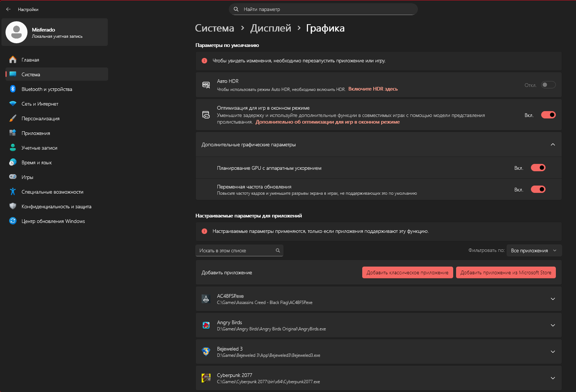The image size is (576, 392).
Task: Expand the Cyberpunk 2077 app entry
Action: (x=553, y=378)
